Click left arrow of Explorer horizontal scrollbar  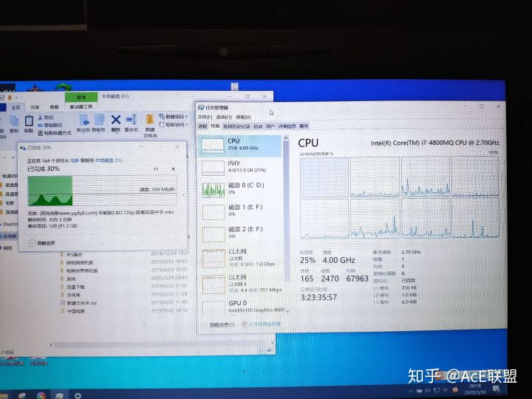51,345
